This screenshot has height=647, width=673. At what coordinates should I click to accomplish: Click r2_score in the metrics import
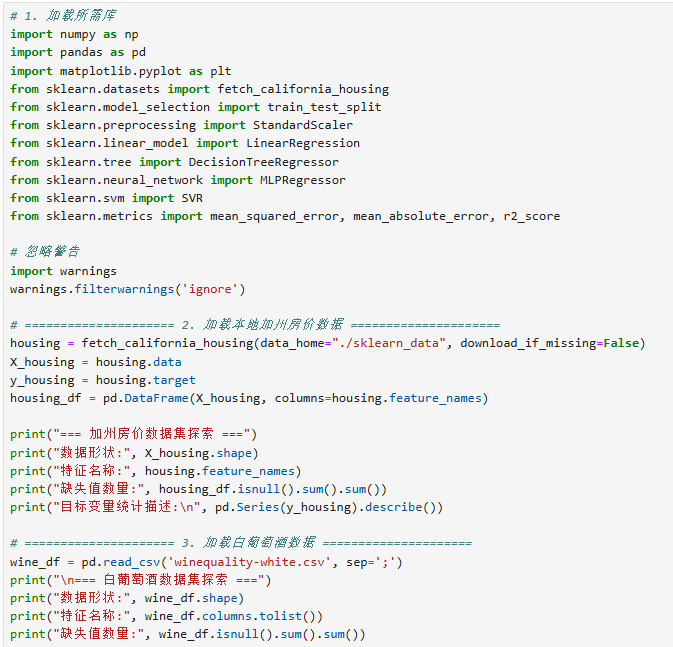tap(531, 216)
